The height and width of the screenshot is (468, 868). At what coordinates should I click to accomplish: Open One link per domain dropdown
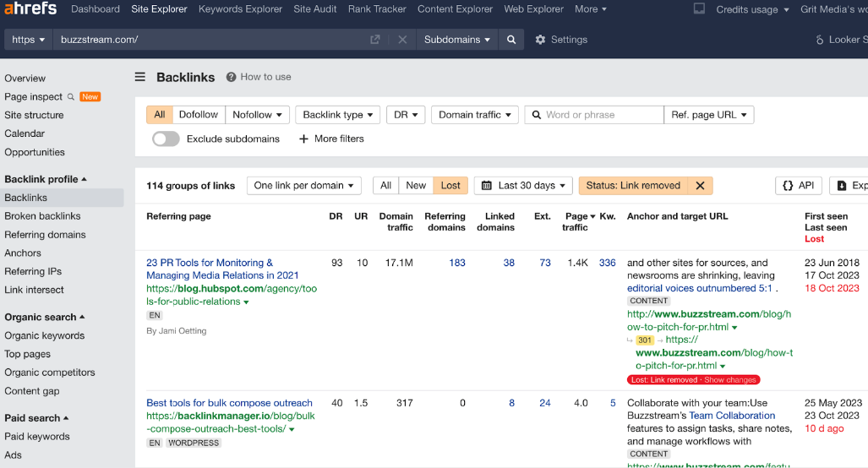pyautogui.click(x=303, y=186)
